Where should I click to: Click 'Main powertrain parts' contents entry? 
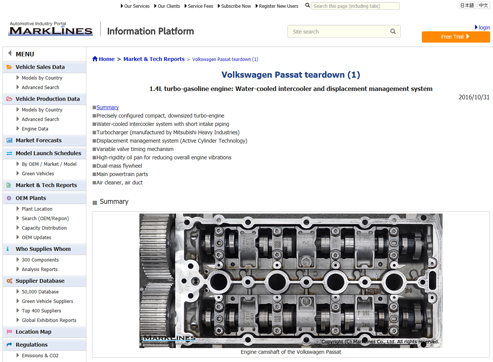(122, 174)
